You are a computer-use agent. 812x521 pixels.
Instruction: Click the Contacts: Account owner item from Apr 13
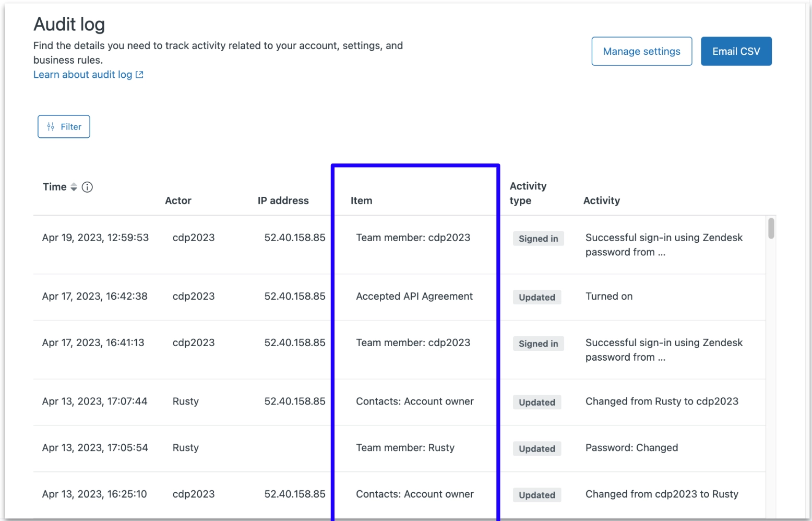[x=415, y=401]
